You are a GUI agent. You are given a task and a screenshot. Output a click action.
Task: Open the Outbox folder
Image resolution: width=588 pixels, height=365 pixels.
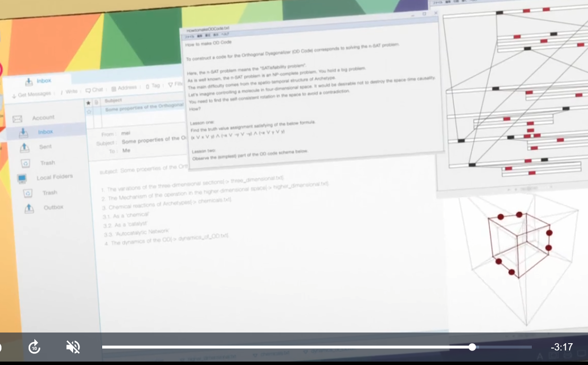click(x=53, y=207)
